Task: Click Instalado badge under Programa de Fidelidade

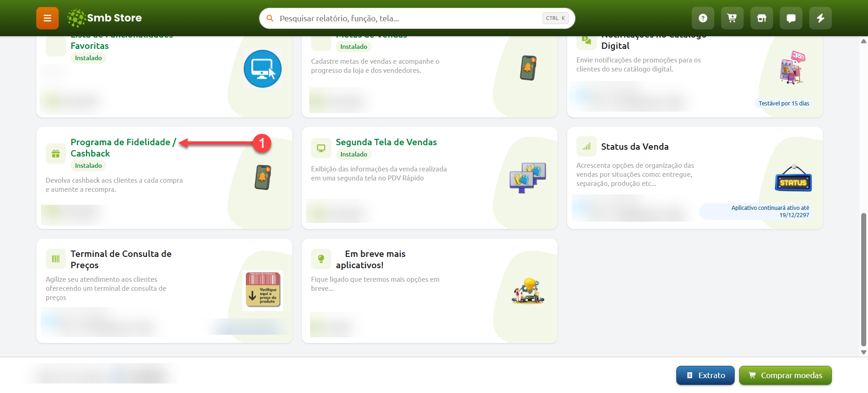Action: [88, 166]
